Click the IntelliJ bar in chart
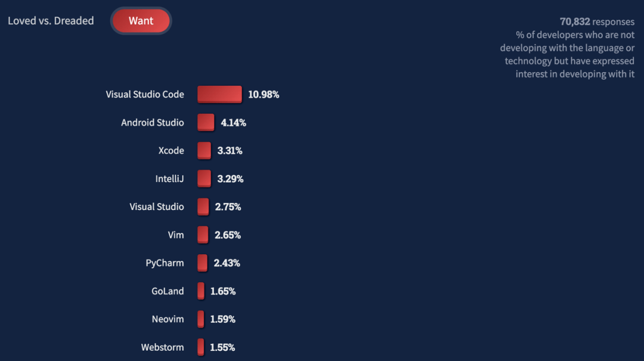 click(x=204, y=178)
